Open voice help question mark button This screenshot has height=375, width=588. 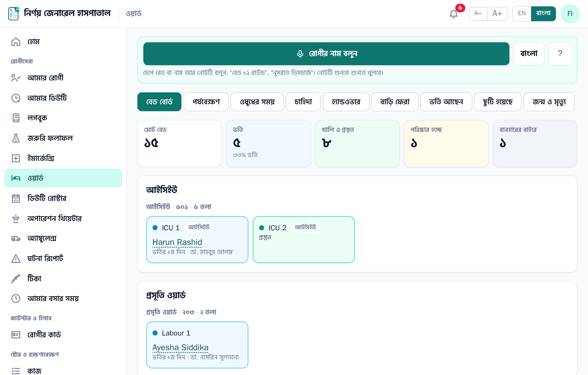click(x=560, y=54)
